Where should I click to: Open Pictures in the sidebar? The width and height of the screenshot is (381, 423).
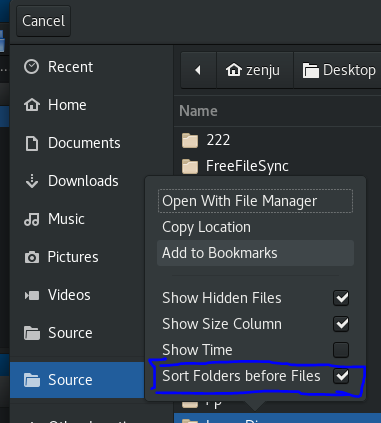[x=77, y=257]
